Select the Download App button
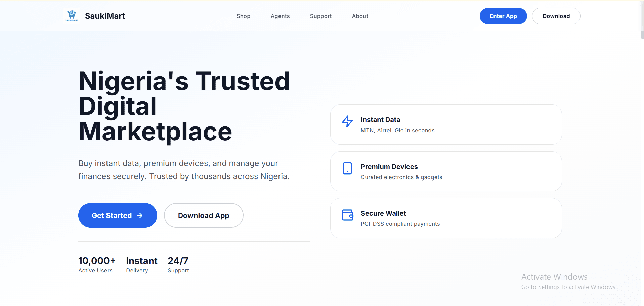This screenshot has width=644, height=306. coord(203,215)
